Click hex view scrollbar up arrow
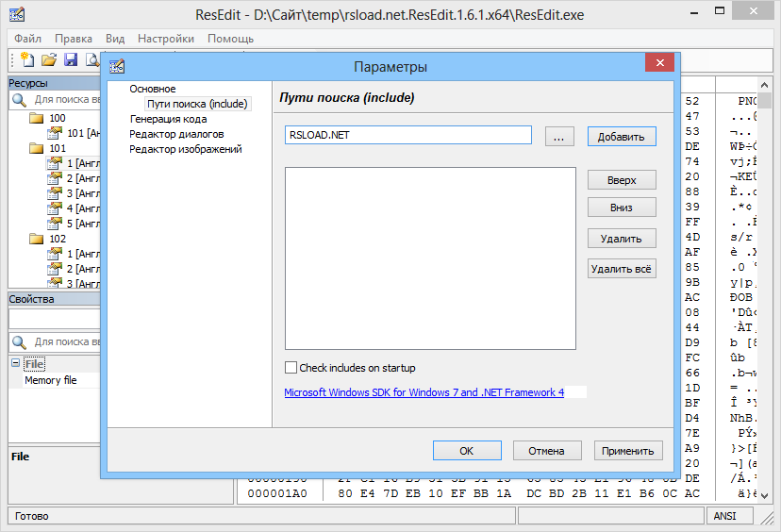The height and width of the screenshot is (532, 781). pos(765,84)
